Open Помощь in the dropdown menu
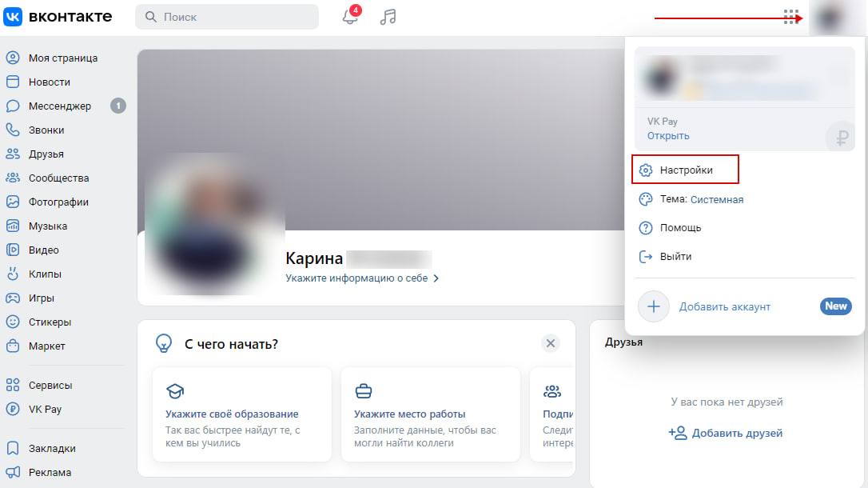The height and width of the screenshot is (488, 868). [x=680, y=228]
